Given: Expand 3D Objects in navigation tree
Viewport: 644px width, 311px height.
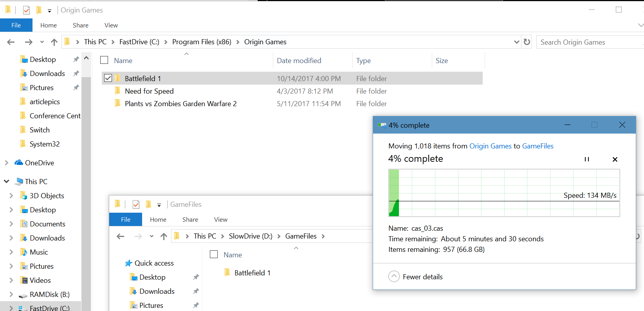Looking at the screenshot, I should coord(11,195).
